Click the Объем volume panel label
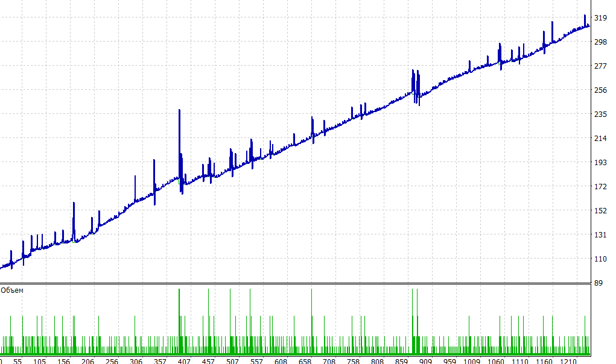This screenshot has height=364, width=616. 13,290
